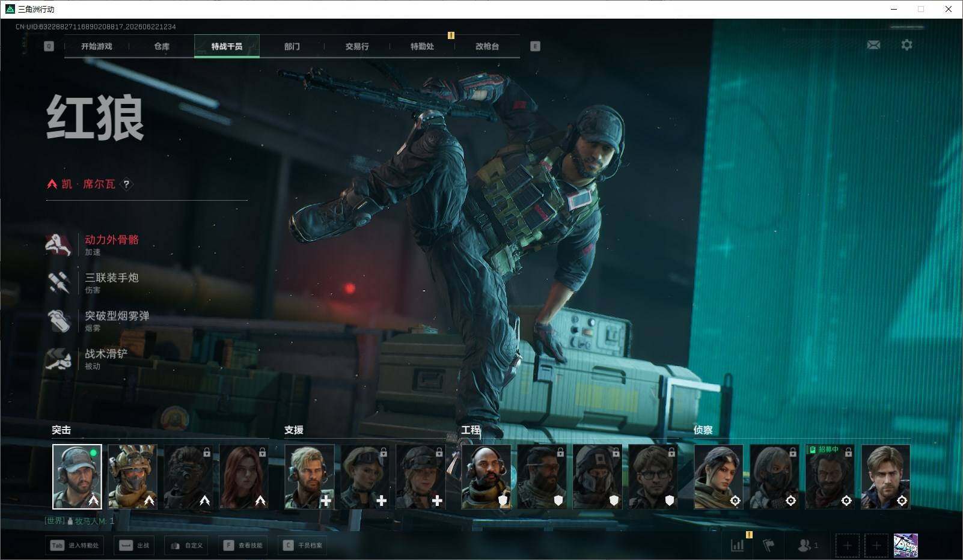Select the blond bearded 支援 operator

tap(309, 476)
